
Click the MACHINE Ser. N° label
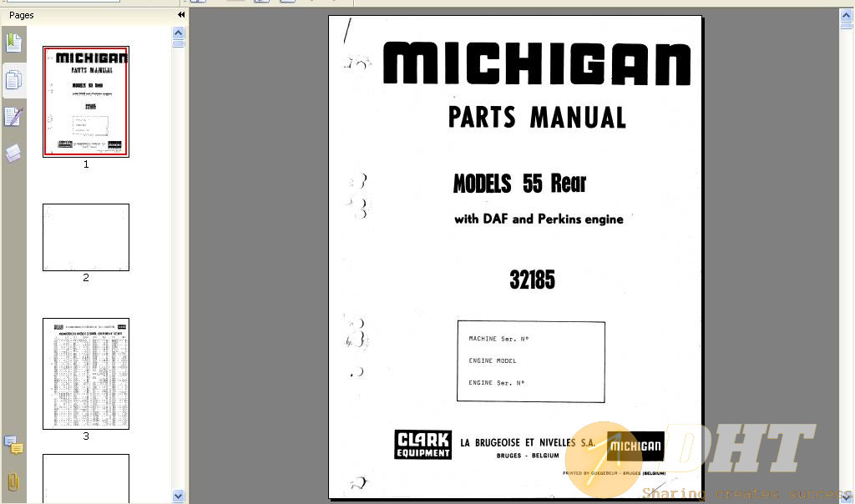tap(498, 339)
